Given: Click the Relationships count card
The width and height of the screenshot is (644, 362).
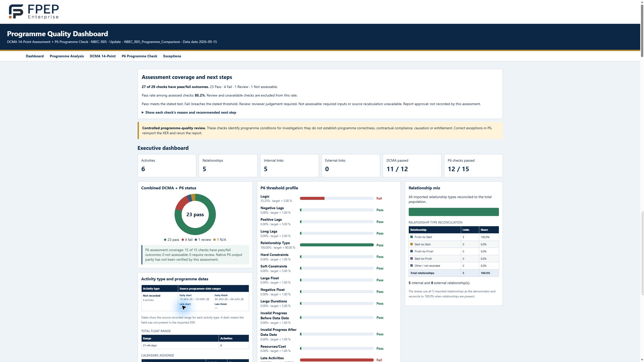Looking at the screenshot, I should click(x=228, y=166).
